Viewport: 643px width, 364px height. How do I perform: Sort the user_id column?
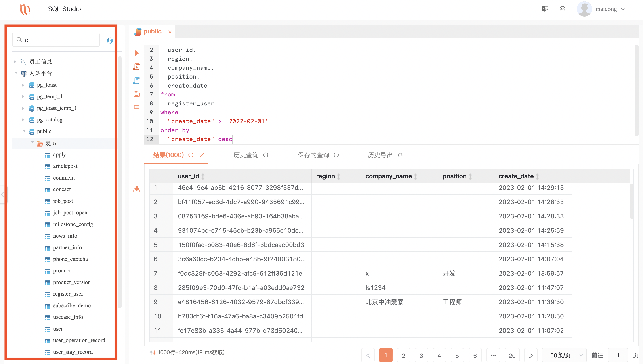(x=203, y=176)
